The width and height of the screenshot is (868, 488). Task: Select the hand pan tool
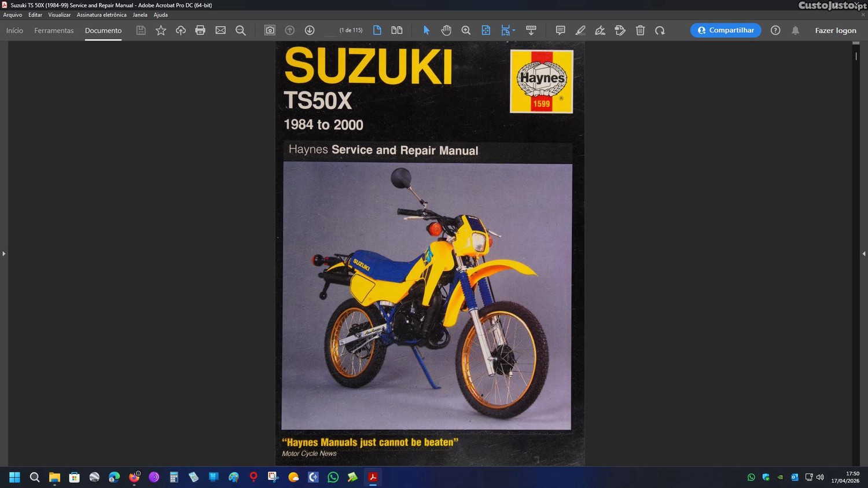[x=446, y=31]
